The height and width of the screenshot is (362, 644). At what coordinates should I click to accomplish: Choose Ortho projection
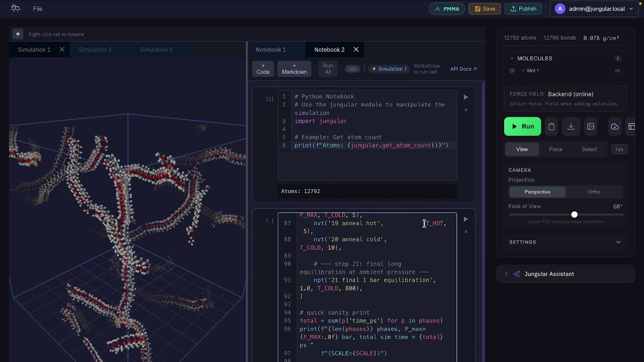594,192
